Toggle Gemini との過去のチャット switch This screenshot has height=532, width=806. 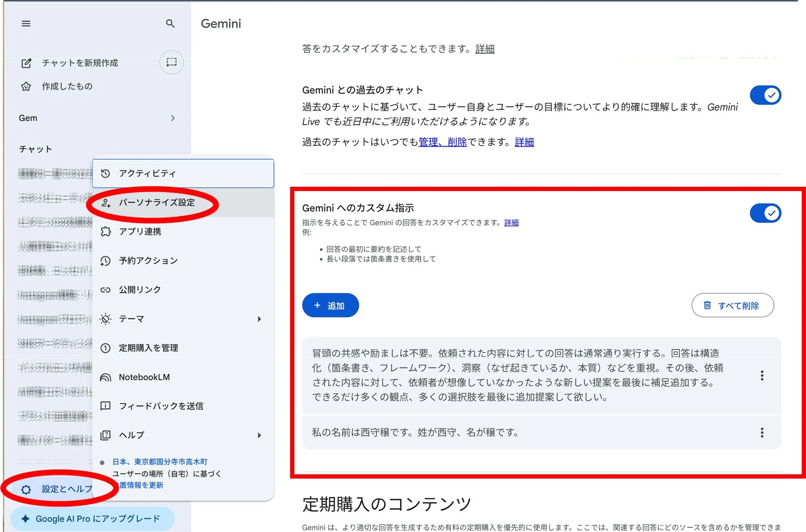(x=765, y=95)
